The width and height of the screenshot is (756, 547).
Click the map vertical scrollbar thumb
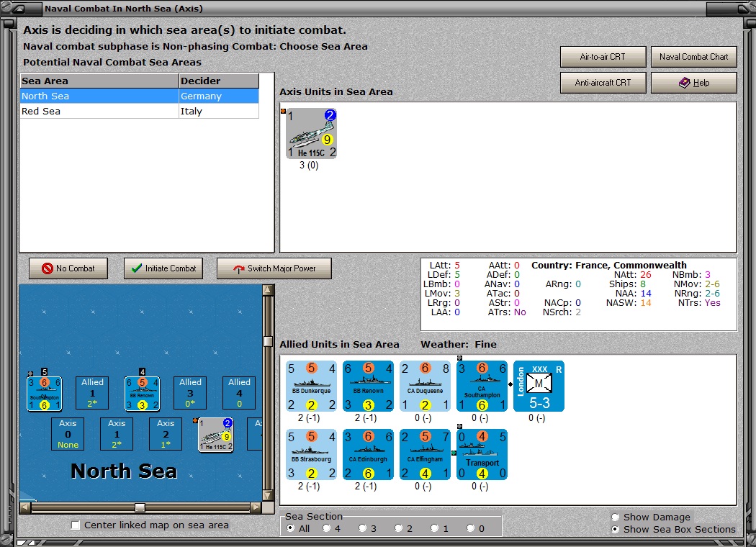click(268, 341)
